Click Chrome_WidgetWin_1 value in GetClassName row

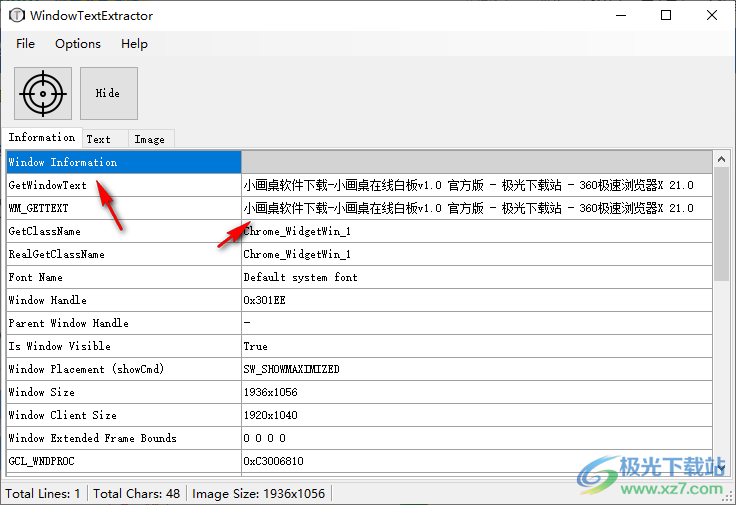(x=477, y=231)
